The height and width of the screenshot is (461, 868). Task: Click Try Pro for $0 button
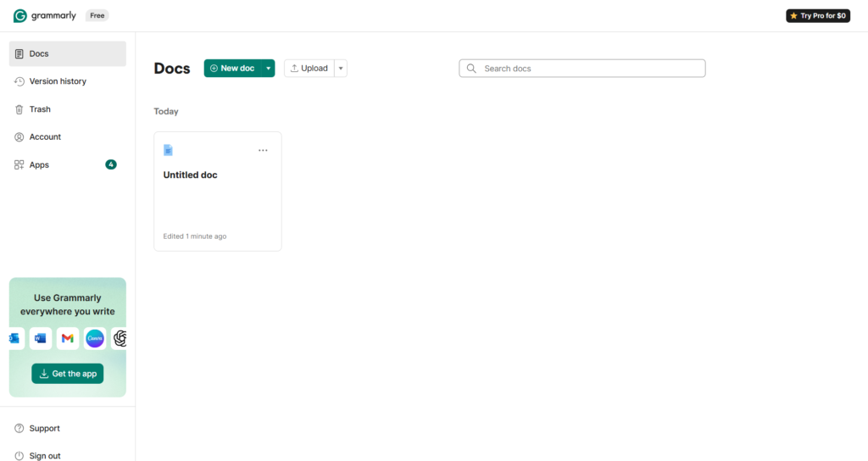tap(818, 15)
